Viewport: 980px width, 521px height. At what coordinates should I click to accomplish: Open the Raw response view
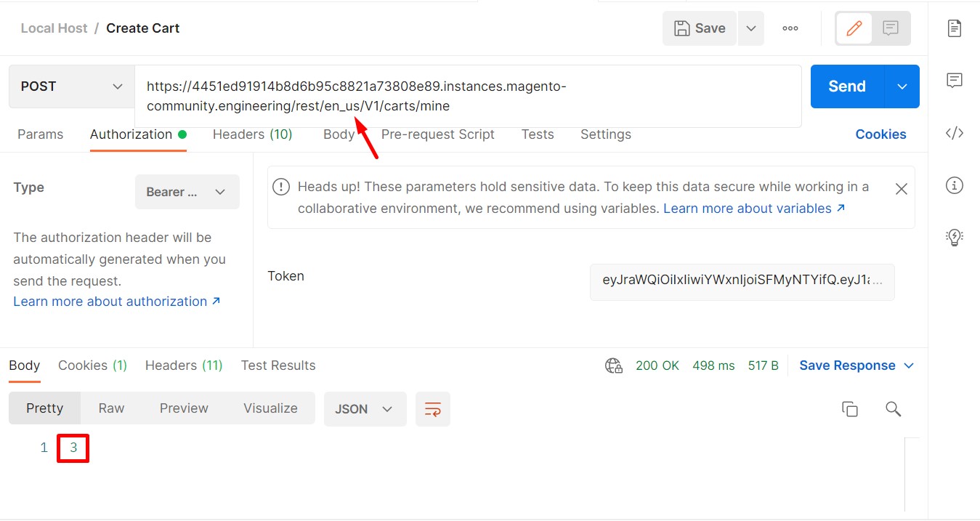[x=110, y=408]
